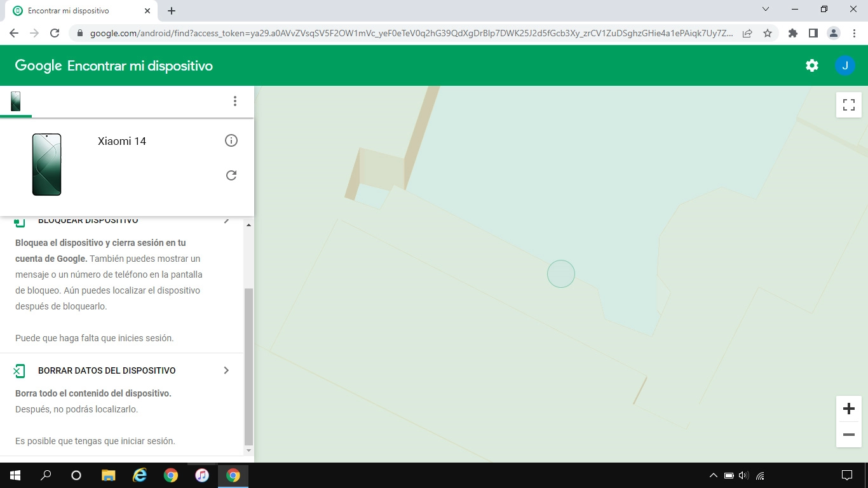868x488 pixels.
Task: Open the Chrome three-dot menu
Action: click(x=854, y=33)
